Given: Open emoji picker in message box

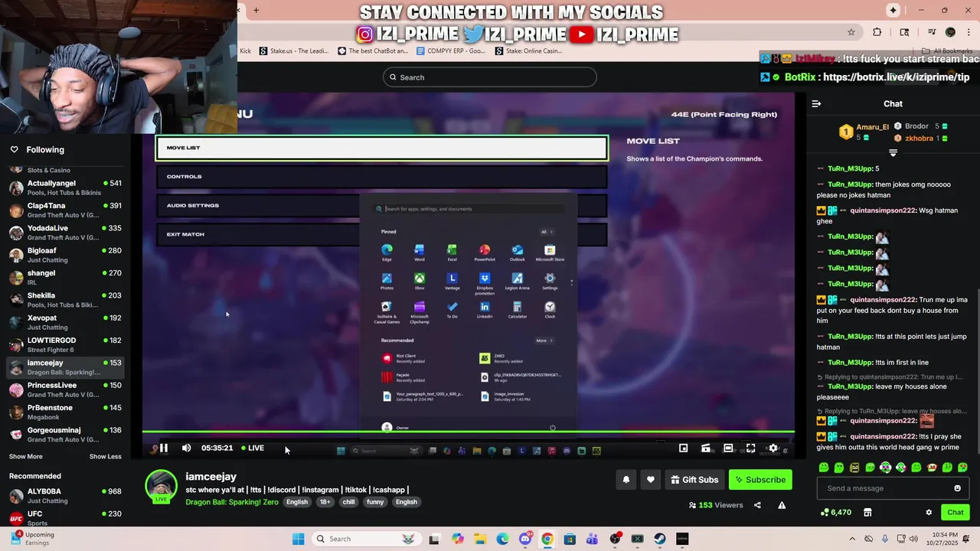Looking at the screenshot, I should [x=957, y=488].
